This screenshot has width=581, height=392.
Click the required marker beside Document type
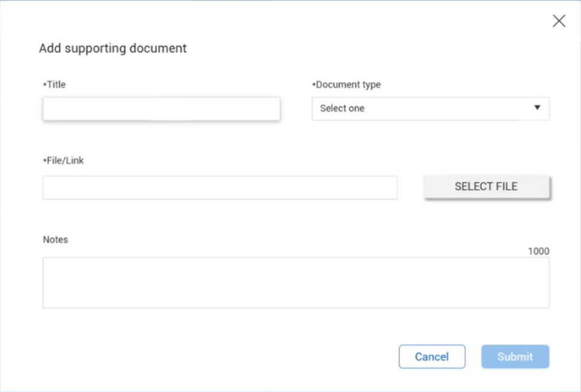(313, 85)
